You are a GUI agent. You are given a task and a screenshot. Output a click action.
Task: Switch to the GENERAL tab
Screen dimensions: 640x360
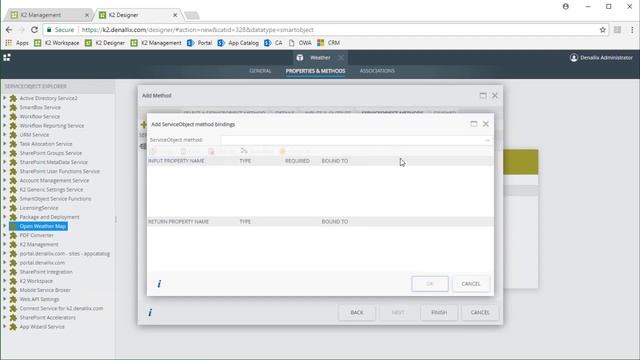pyautogui.click(x=260, y=71)
